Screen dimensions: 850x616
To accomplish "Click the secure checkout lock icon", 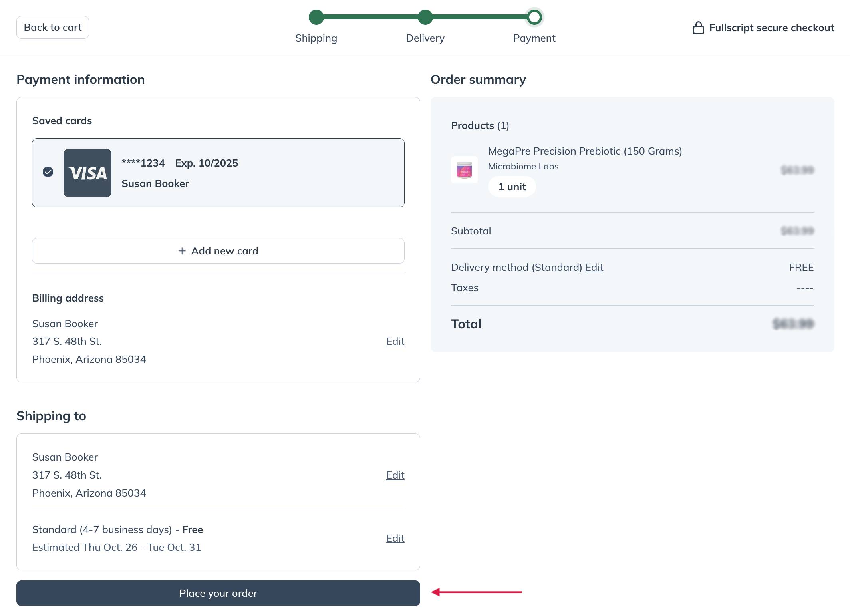I will coord(698,28).
